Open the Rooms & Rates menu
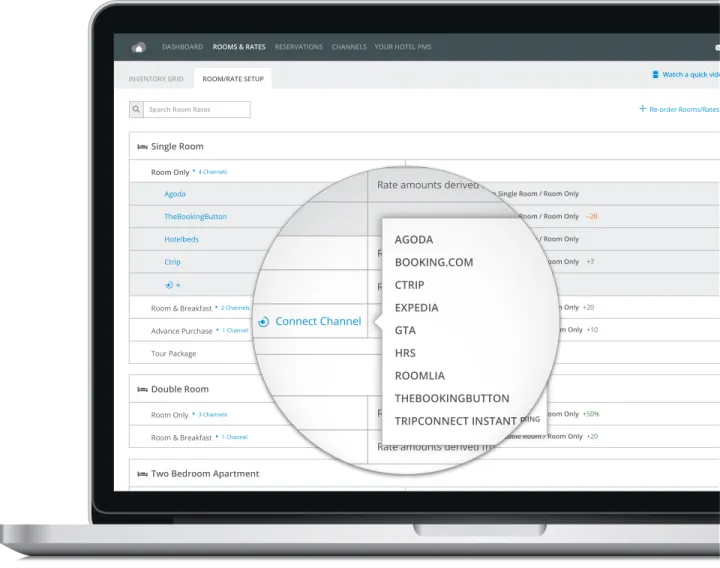The width and height of the screenshot is (720, 568). [239, 47]
